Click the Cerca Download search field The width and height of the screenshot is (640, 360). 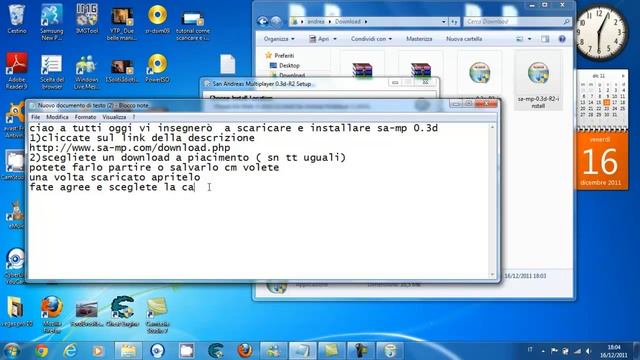tap(517, 22)
